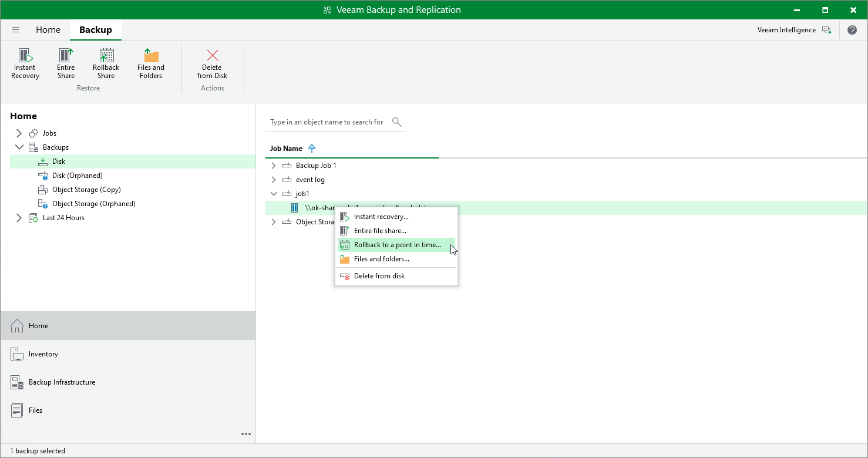This screenshot has width=868, height=458.
Task: Choose Files and folders... from context menu
Action: point(396,259)
